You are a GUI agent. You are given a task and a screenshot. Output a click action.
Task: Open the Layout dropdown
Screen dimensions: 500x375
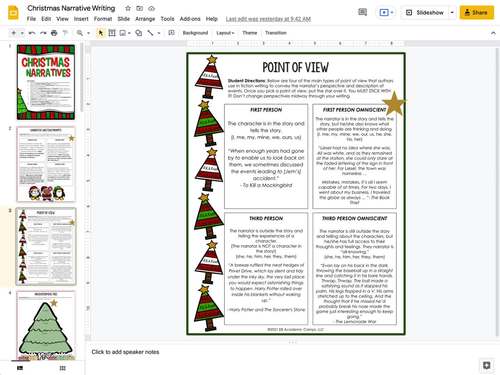coord(225,33)
